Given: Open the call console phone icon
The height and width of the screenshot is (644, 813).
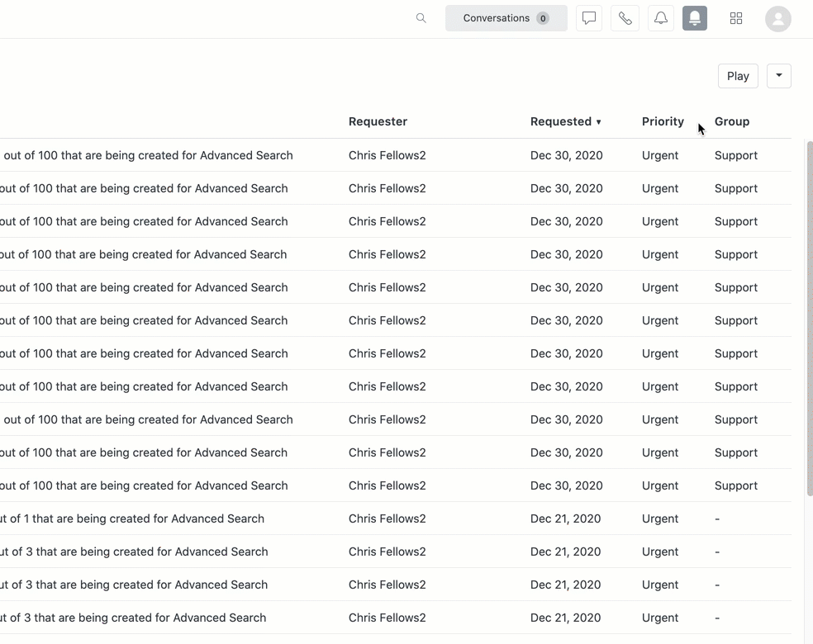Looking at the screenshot, I should coord(625,17).
